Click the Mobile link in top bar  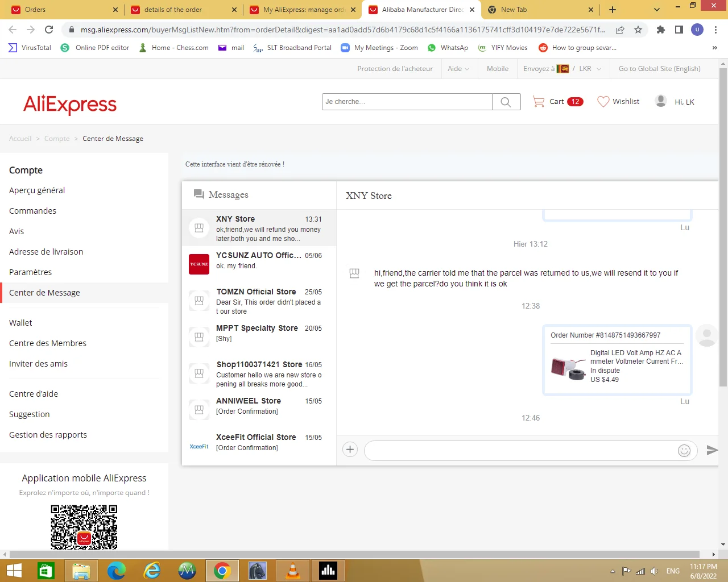coord(498,69)
